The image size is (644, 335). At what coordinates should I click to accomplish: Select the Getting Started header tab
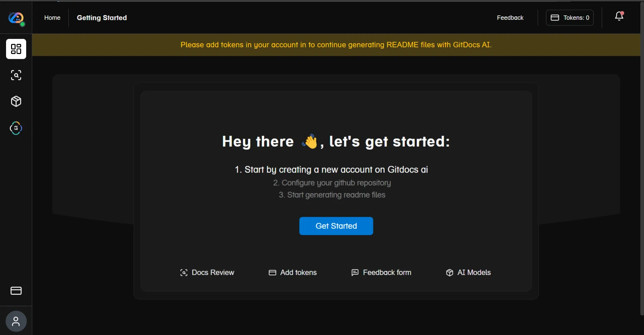click(x=102, y=18)
